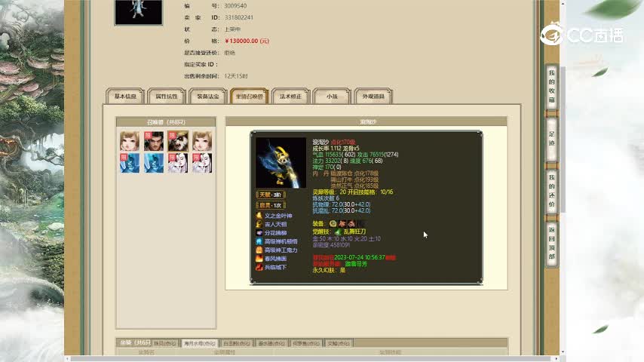Select fourth blonde girl summon in top row

click(x=202, y=141)
